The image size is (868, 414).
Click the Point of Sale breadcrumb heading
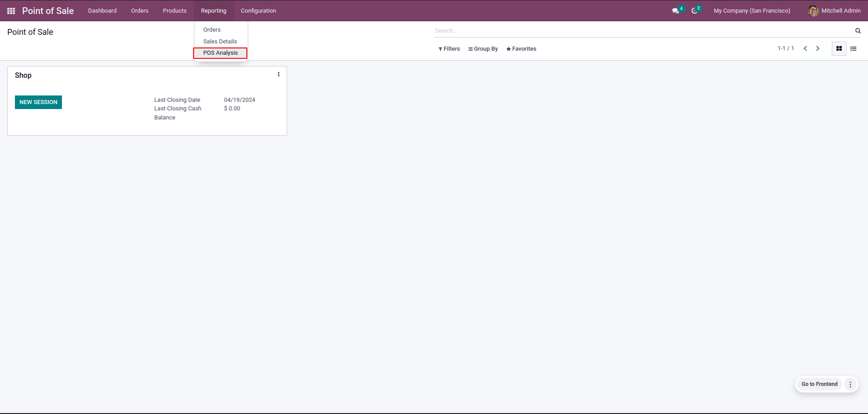point(30,32)
